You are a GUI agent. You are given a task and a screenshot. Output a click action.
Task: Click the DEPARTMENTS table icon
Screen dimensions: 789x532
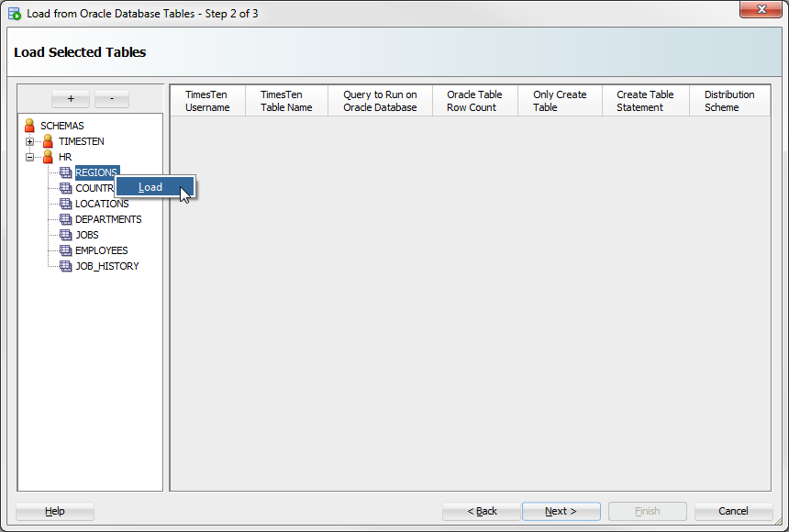click(x=66, y=219)
